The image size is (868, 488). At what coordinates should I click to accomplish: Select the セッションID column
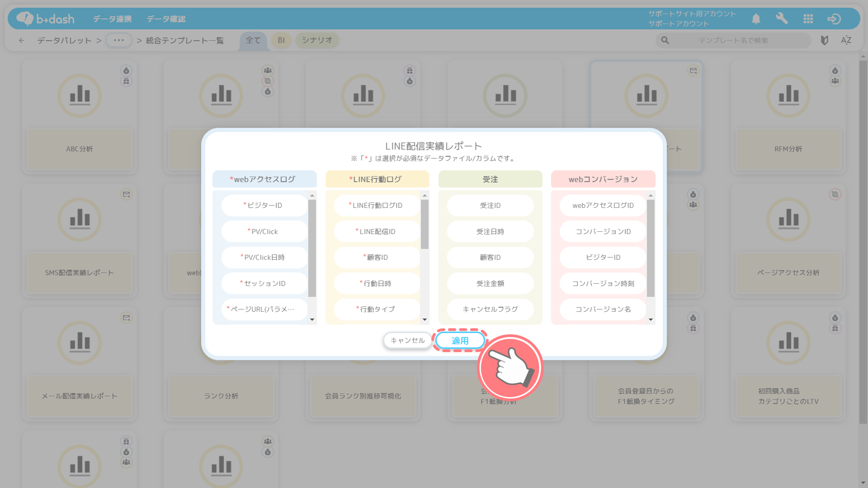coord(264,283)
